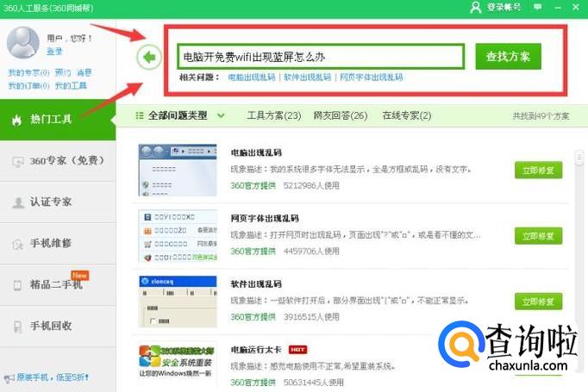Click the results list vertical scrollbar handle
The width and height of the screenshot is (588, 392).
[579, 158]
